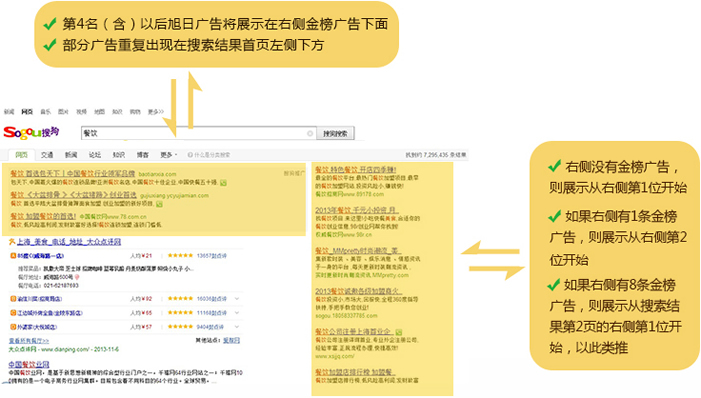The width and height of the screenshot is (701, 398).
Task: Open right ad 餐饮加盟店排行榜
Action: tap(355, 372)
